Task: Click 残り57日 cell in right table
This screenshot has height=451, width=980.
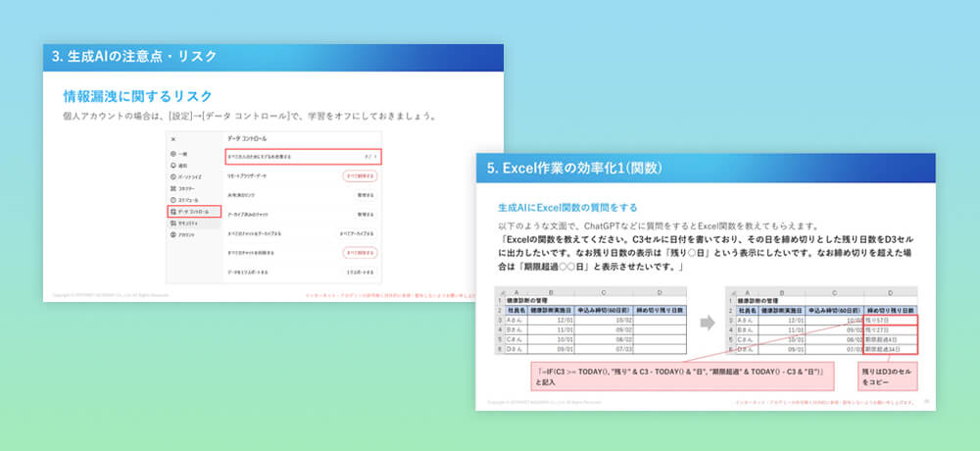Action: [x=891, y=321]
